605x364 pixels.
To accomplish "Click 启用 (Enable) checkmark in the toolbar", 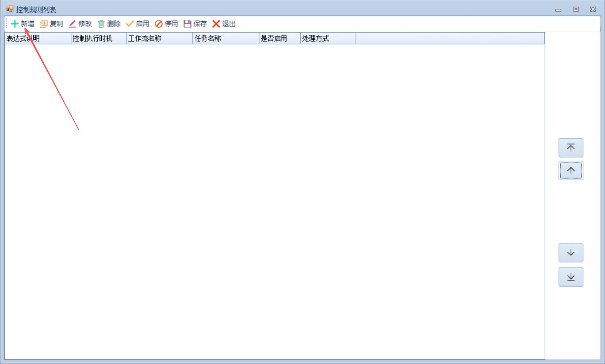I will pos(138,24).
